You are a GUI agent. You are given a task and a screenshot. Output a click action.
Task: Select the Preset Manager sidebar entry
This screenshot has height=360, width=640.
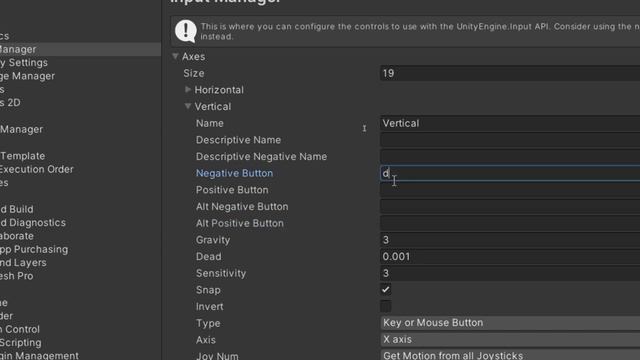tap(22, 129)
